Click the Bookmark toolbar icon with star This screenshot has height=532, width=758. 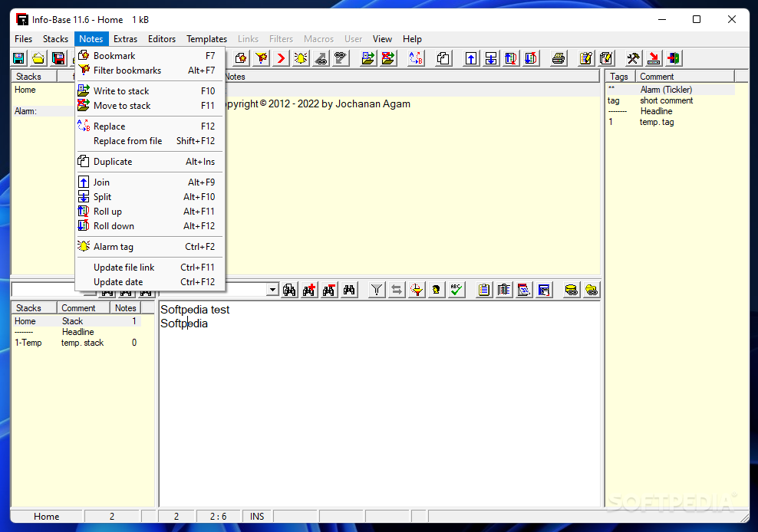241,58
